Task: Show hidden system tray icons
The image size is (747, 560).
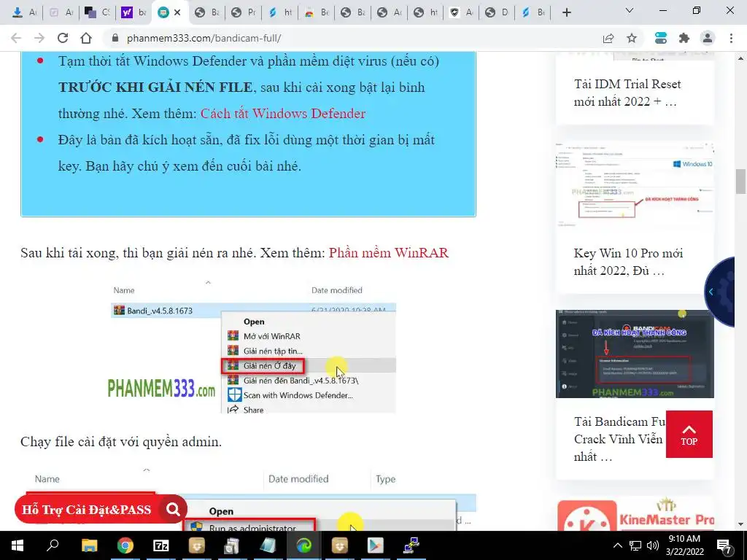Action: pos(617,545)
